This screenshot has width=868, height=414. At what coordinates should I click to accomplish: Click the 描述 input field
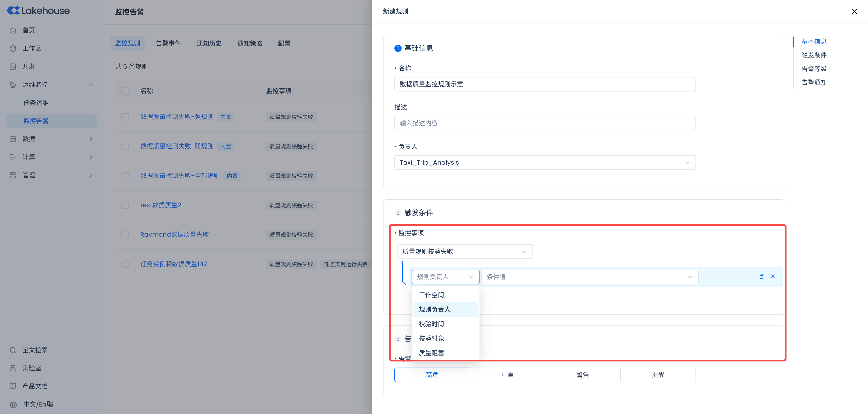click(544, 123)
